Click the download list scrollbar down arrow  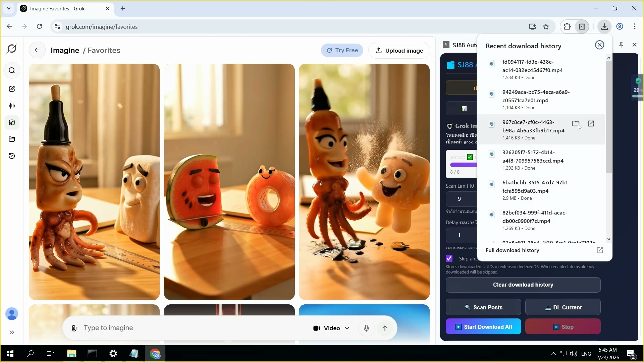(x=608, y=239)
